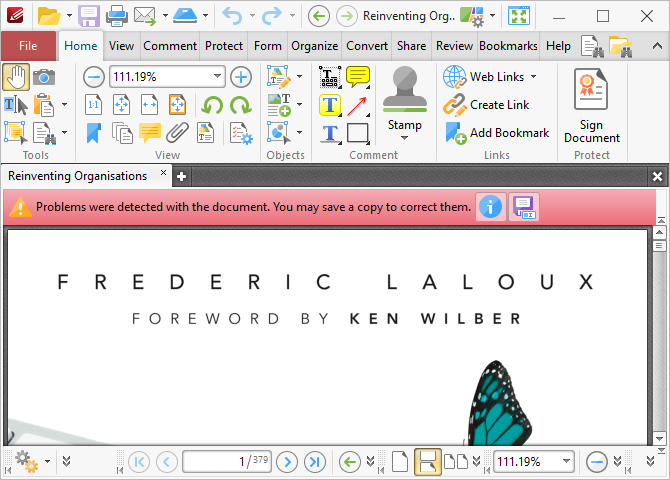Switch to the Comment tab
Viewport: 670px width, 480px height.
point(170,46)
